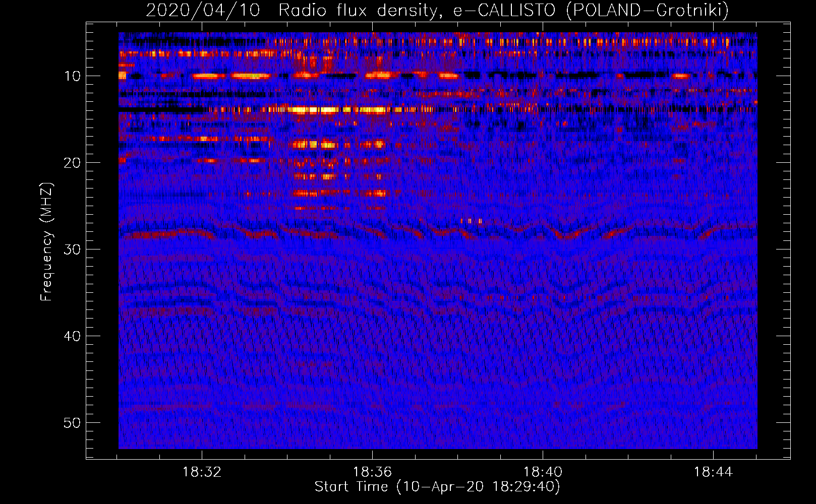
Task: Click the 'Frequency (MHZ)' vertical axis label
Action: click(46, 242)
